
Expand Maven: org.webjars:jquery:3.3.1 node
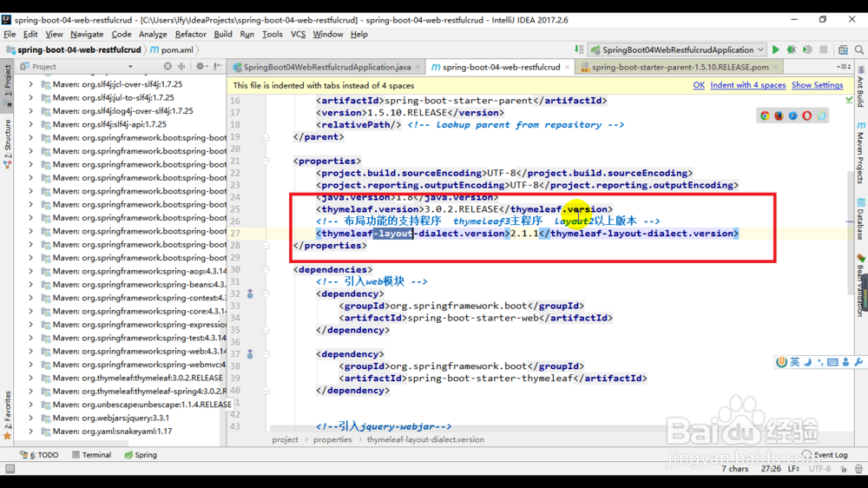[x=31, y=418]
